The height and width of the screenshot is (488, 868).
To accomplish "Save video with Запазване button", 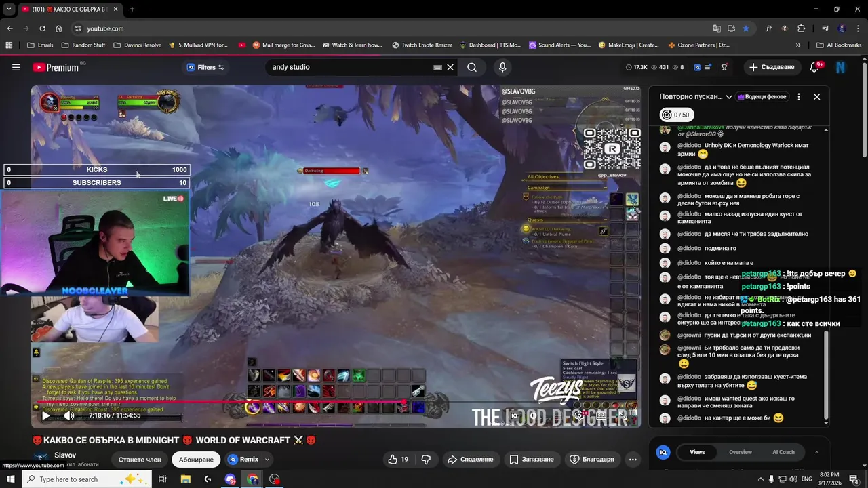I will pos(532,460).
